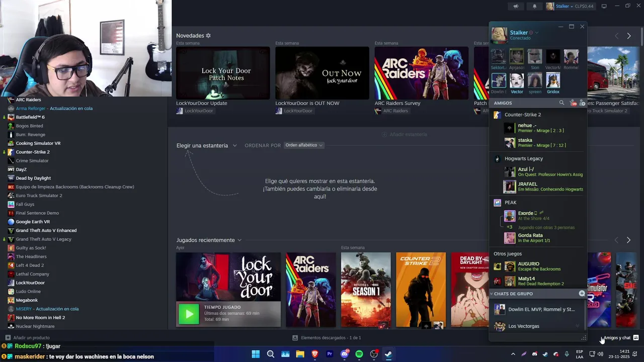Click the add friend icon
Viewport: 644px width, 362px height.
coord(582,103)
